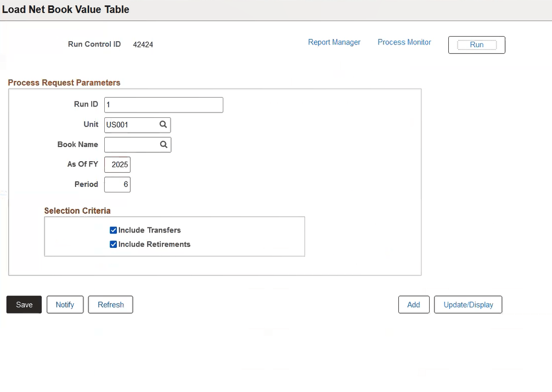The image size is (552, 392).
Task: Disable the Include Retirements option
Action: (113, 245)
